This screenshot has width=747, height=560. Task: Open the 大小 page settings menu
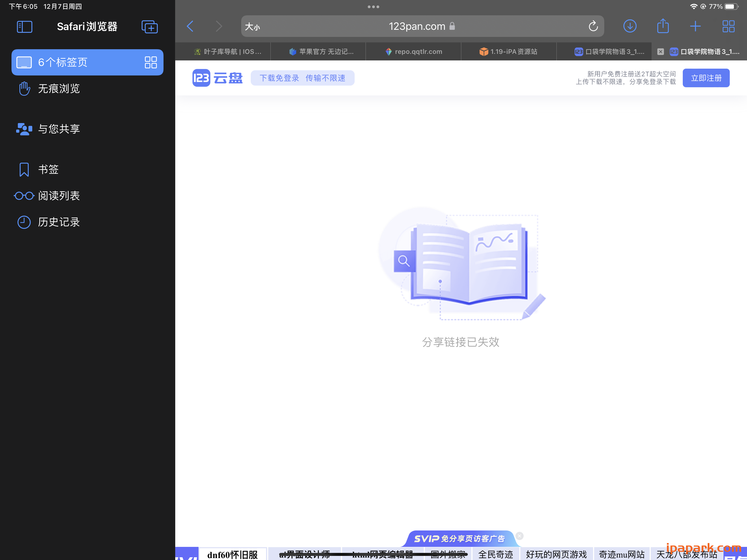[x=253, y=26]
